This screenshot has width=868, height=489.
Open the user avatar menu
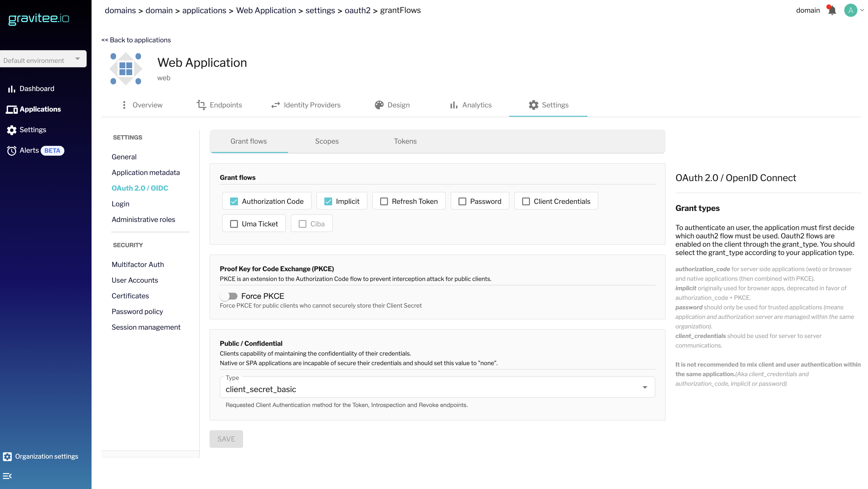click(x=851, y=11)
